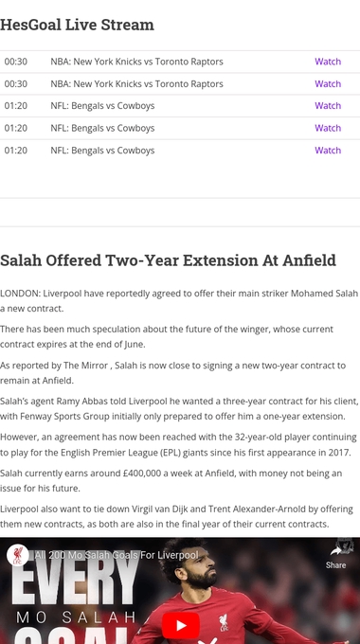Click the 01:20 time in last row

pos(15,151)
